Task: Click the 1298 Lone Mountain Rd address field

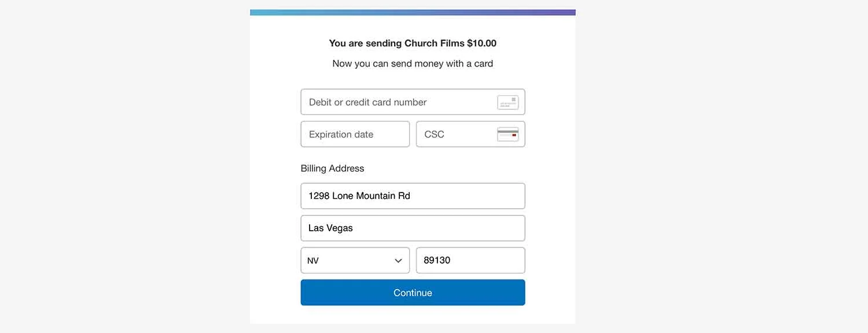Action: pos(413,196)
